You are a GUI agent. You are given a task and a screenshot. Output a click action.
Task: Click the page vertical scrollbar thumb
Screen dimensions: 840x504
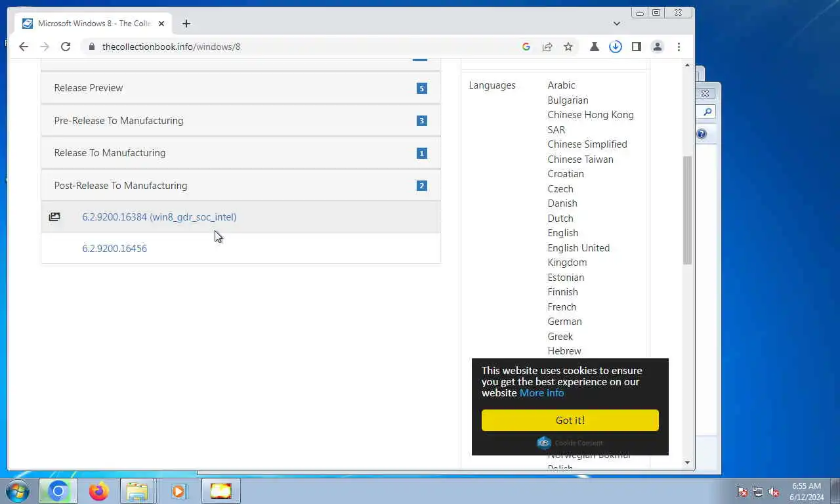tap(687, 210)
